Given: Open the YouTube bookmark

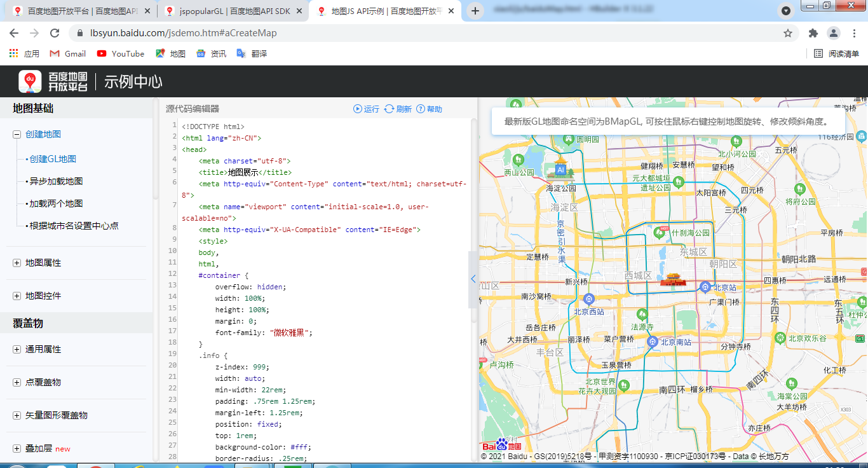Looking at the screenshot, I should tap(121, 54).
